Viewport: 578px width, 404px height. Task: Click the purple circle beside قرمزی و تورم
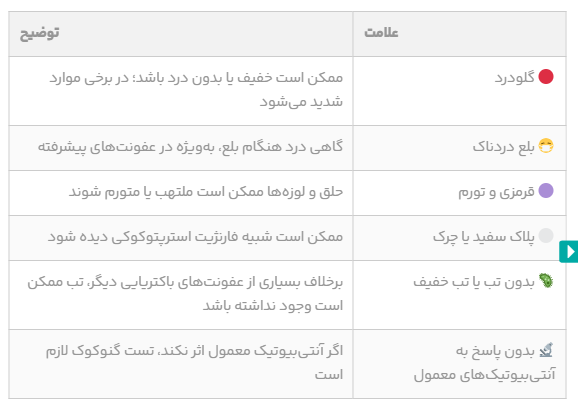pyautogui.click(x=546, y=191)
